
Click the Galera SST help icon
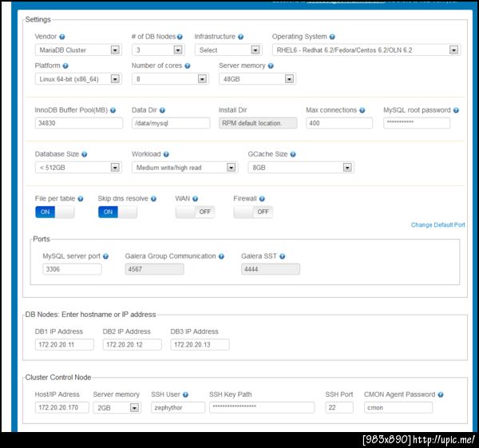click(283, 256)
